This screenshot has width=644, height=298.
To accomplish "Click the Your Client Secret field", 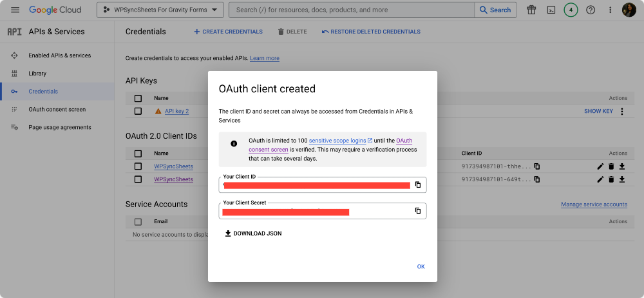I will click(323, 211).
